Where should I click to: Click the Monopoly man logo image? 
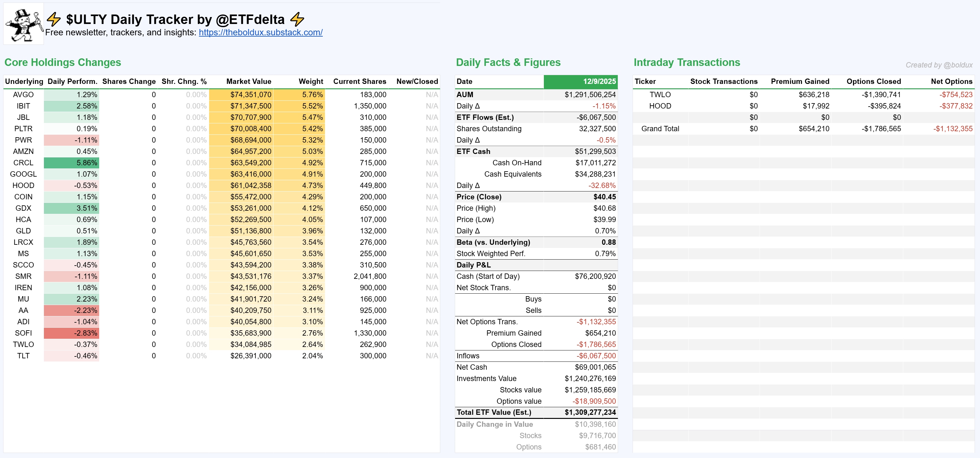click(x=24, y=24)
